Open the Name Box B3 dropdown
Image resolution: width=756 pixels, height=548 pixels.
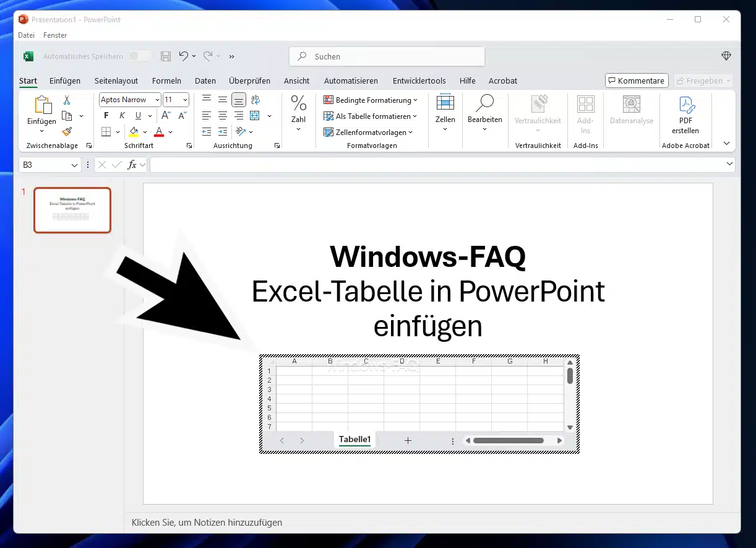pyautogui.click(x=75, y=165)
